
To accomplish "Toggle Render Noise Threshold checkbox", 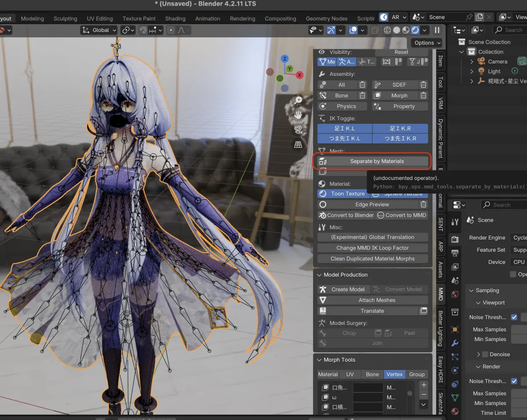I will coord(514,381).
